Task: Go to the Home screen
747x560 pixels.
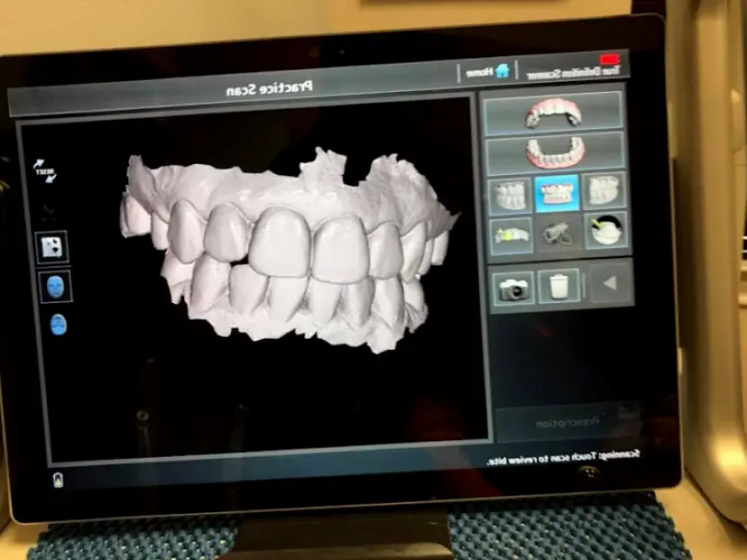Action: tap(487, 73)
